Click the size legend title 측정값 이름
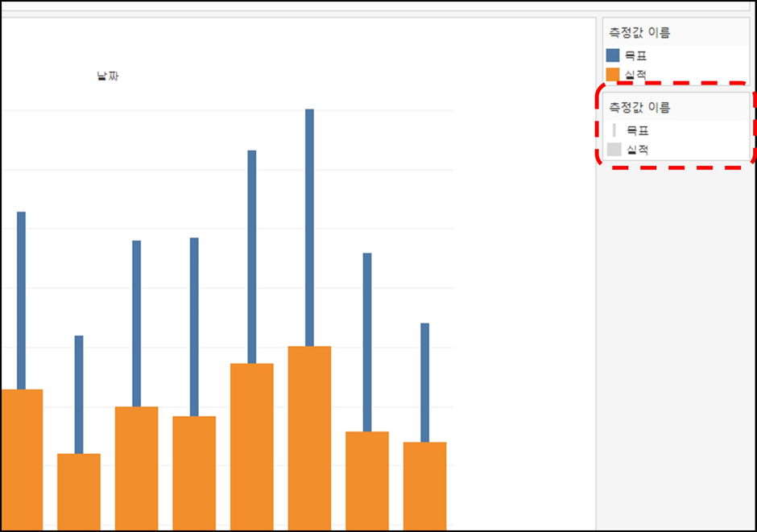The width and height of the screenshot is (757, 532). 639,107
